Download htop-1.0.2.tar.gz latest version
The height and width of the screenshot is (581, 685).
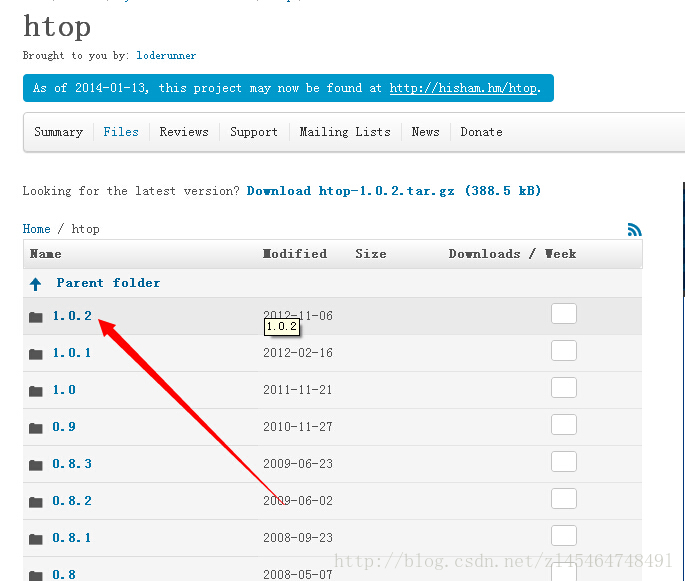pyautogui.click(x=394, y=191)
